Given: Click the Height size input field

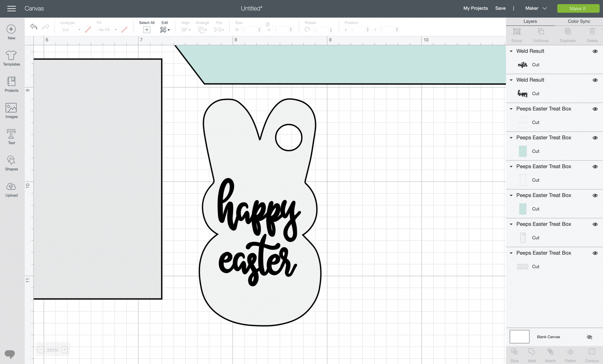Looking at the screenshot, I should point(281,30).
